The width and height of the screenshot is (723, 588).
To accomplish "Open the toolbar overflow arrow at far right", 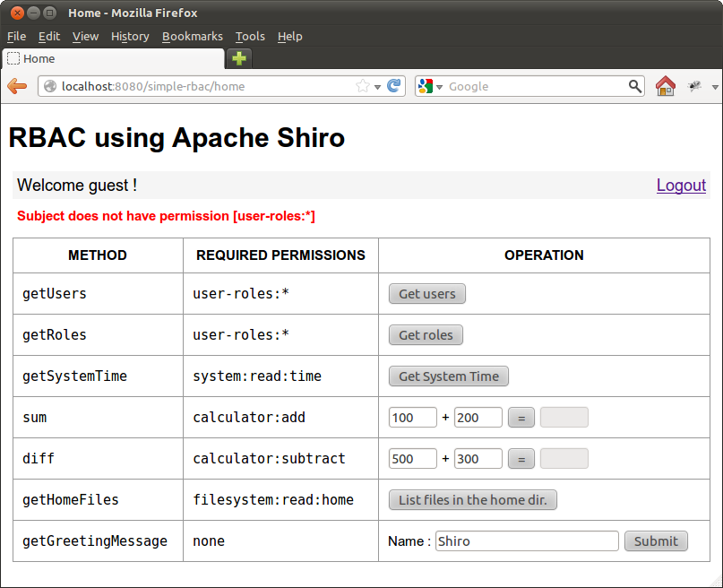I will (x=715, y=87).
